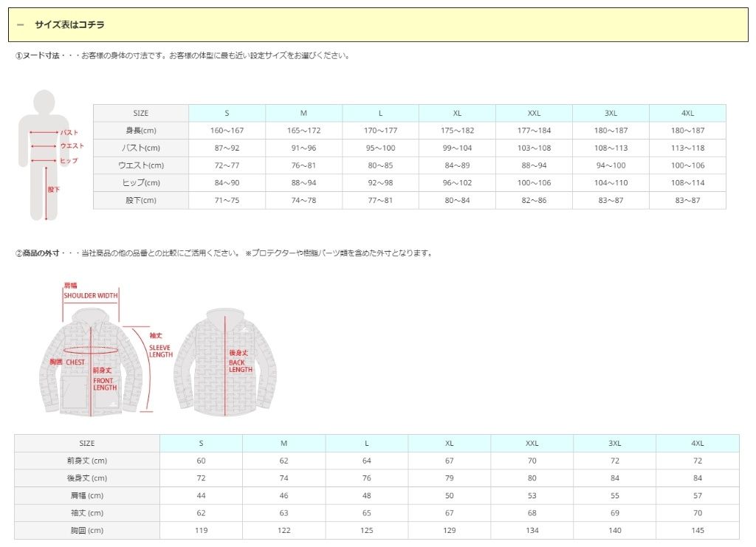Select the XL column header in body size table
Screen dimensions: 756x547
(x=457, y=113)
